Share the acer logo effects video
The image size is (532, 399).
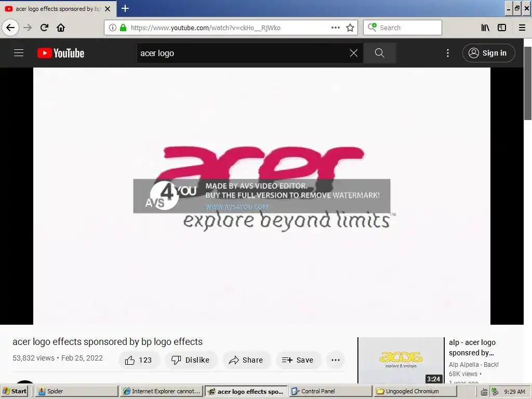246,360
